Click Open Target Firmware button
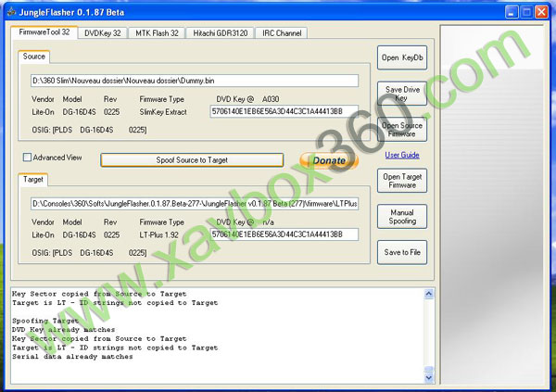The width and height of the screenshot is (556, 392). (x=402, y=181)
